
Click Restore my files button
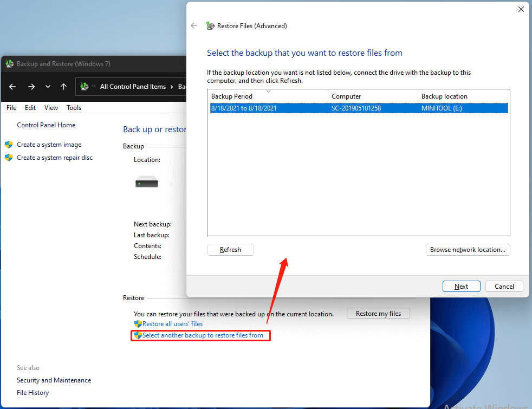click(x=378, y=314)
